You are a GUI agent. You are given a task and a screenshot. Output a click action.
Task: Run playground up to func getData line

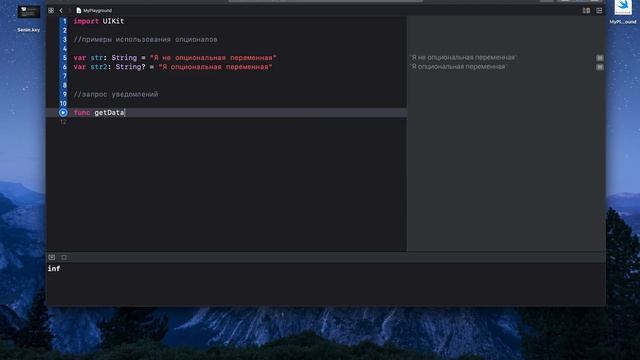point(63,113)
